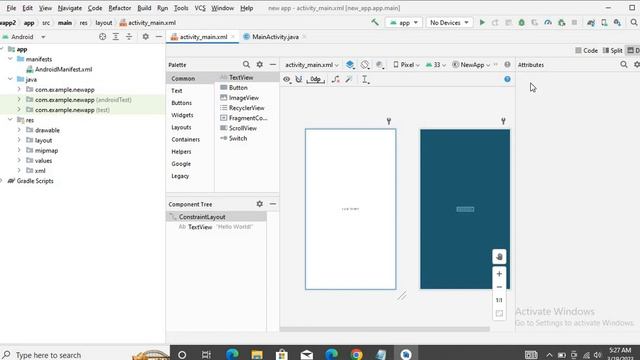Viewport: 640px width, 360px height.
Task: Expand all in project panel
Action: 116,37
